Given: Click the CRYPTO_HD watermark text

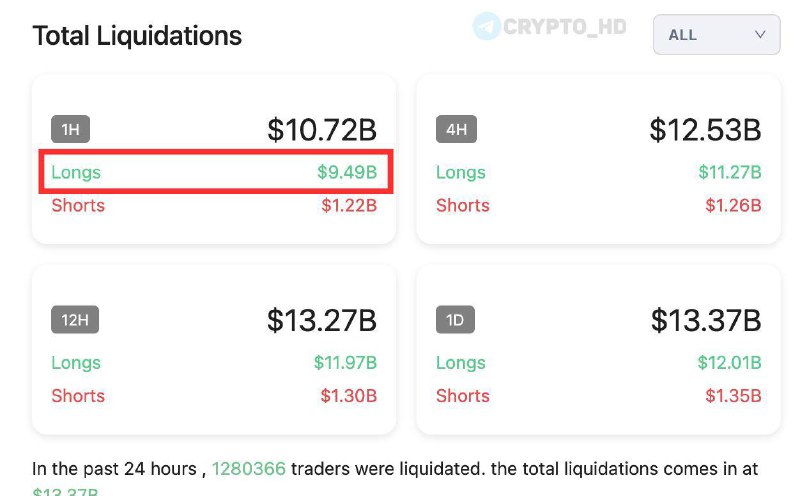Looking at the screenshot, I should coord(565,27).
